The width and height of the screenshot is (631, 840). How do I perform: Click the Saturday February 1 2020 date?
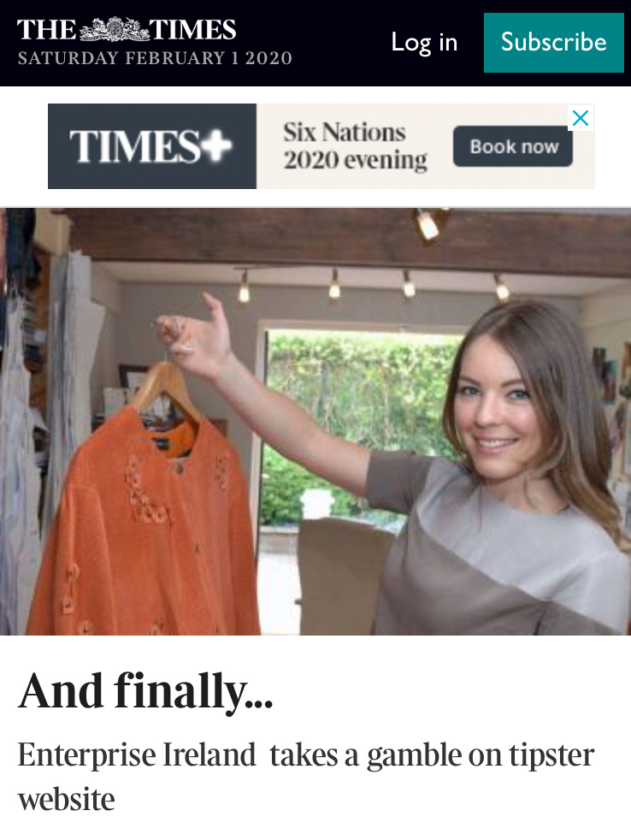[x=155, y=58]
